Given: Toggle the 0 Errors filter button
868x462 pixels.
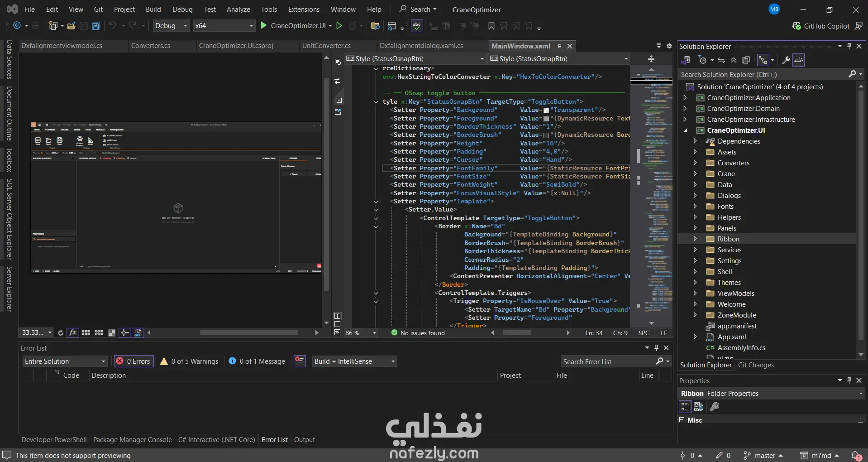Looking at the screenshot, I should 134,361.
